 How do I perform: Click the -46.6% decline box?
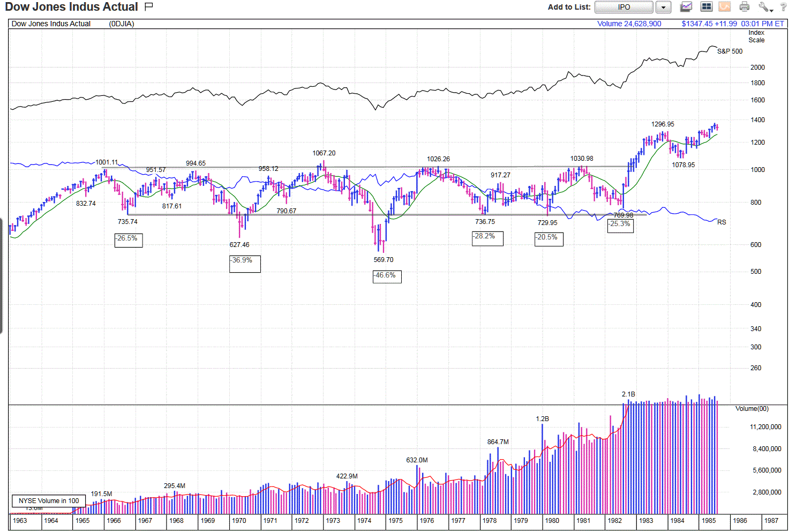pyautogui.click(x=387, y=276)
